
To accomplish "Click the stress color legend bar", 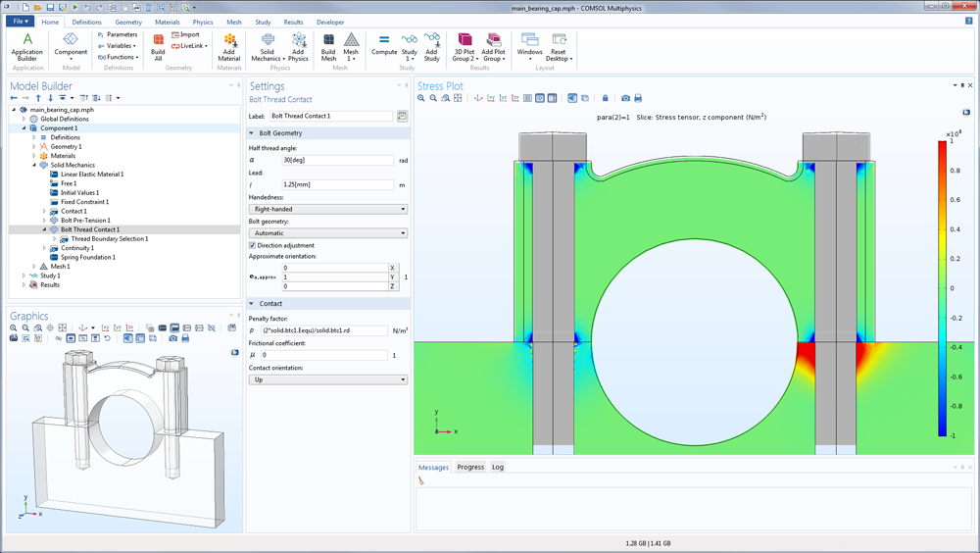I will [942, 289].
